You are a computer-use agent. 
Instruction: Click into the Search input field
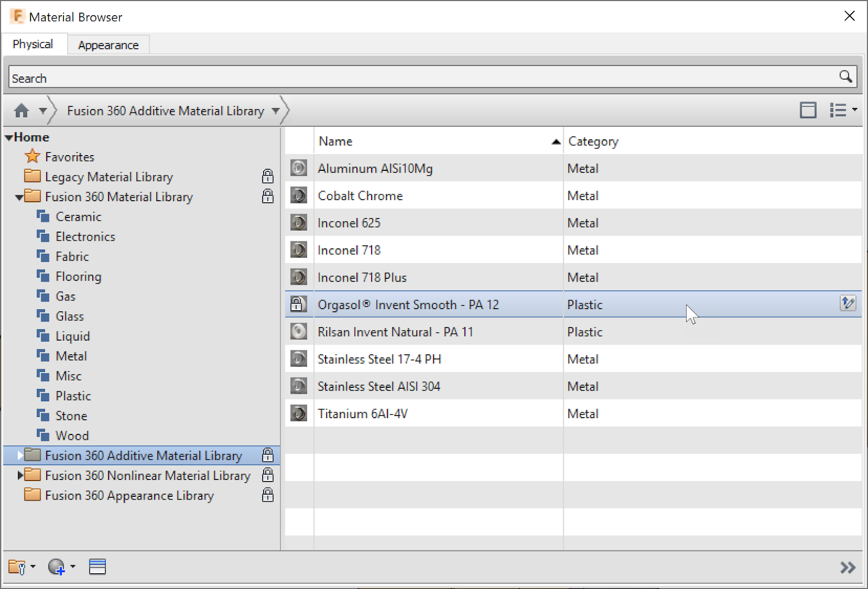[423, 77]
